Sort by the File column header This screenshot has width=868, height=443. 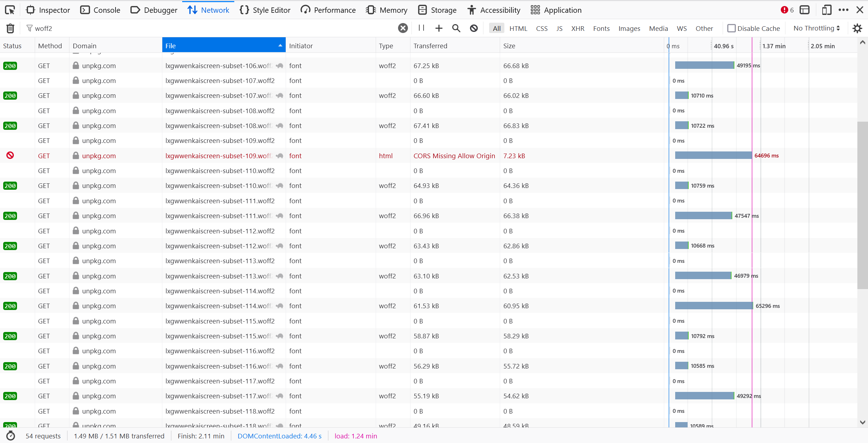224,46
